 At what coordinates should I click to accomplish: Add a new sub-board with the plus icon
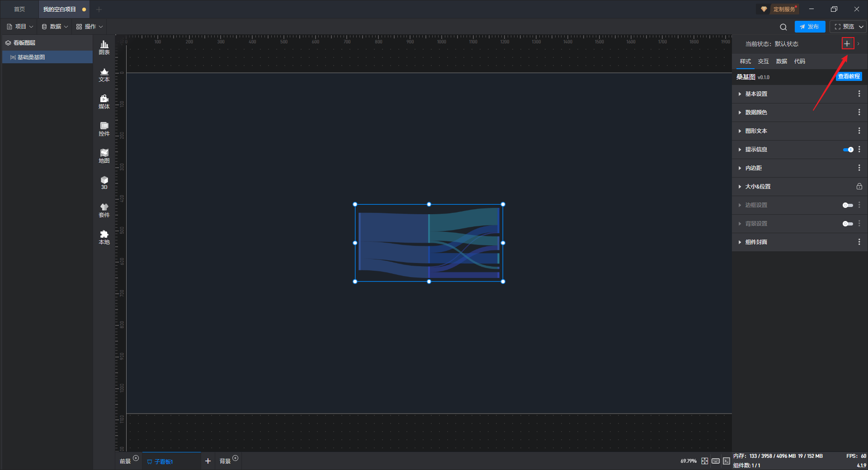208,461
